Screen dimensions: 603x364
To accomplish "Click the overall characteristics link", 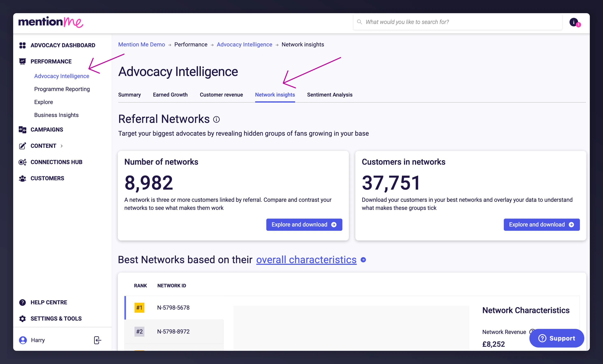I will click(306, 260).
